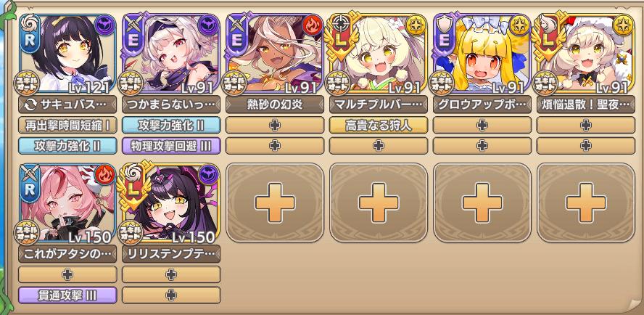Tap the fire element icon on the dark-skinned Lv 91 character
Image resolution: width=644 pixels, height=315 pixels.
click(312, 26)
